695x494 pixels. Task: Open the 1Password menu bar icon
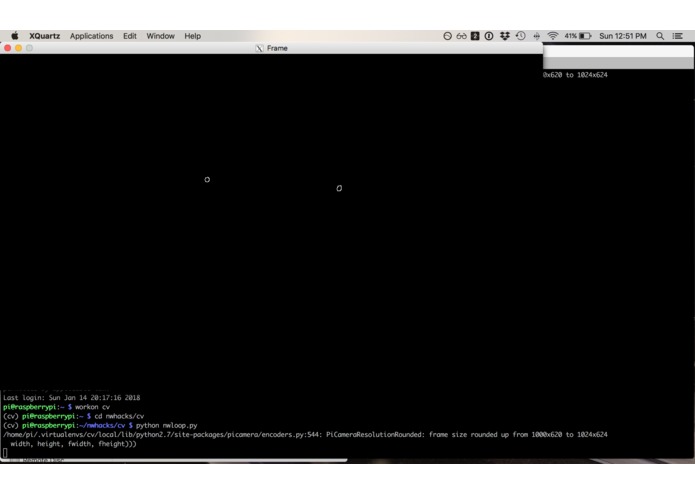[489, 36]
